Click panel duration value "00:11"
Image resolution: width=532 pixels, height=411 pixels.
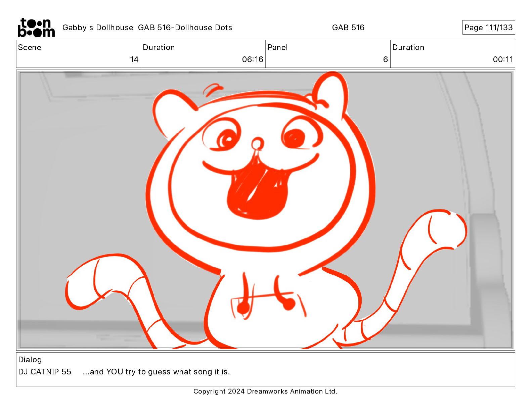click(x=503, y=59)
